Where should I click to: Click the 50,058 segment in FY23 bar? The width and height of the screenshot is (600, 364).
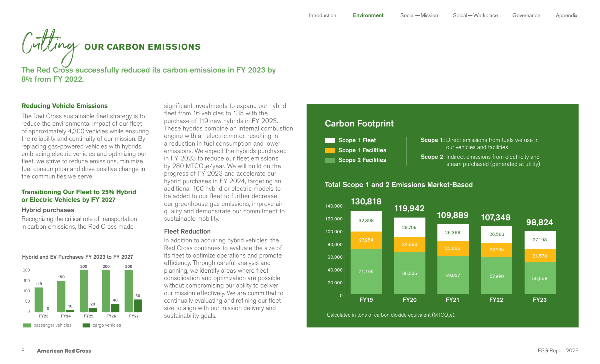point(540,278)
